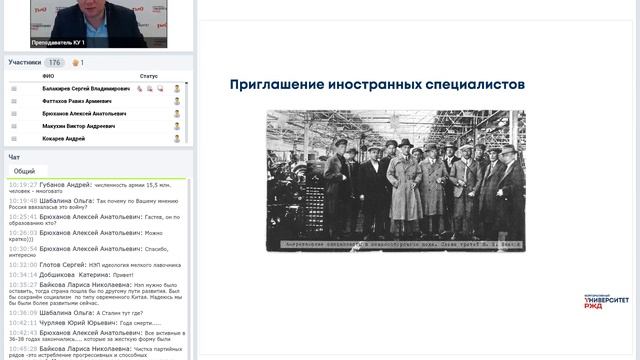
Task: Click the user avatar icon in Балакирев Сергей's row
Action: 177,89
